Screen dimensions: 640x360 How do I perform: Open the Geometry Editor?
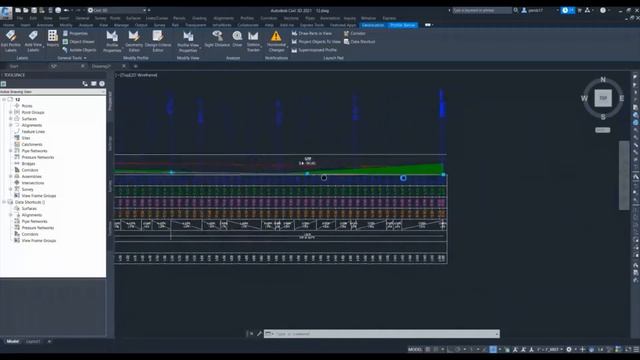click(x=134, y=41)
